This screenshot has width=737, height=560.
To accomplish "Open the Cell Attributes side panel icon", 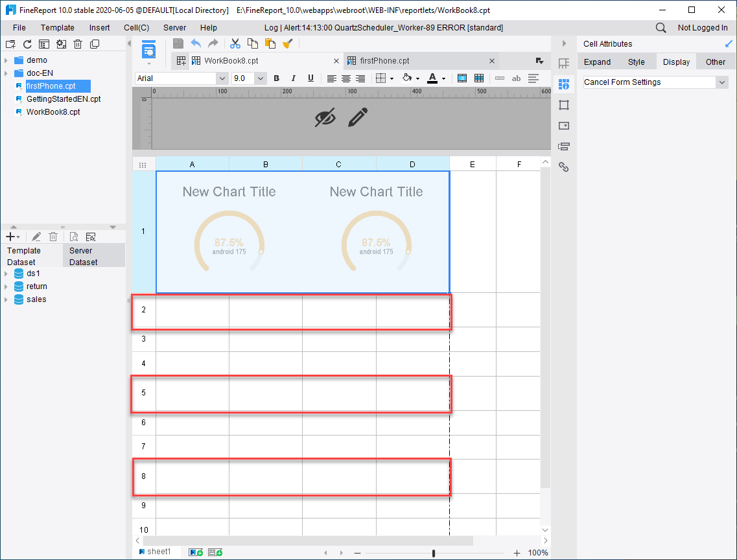I will [x=564, y=84].
